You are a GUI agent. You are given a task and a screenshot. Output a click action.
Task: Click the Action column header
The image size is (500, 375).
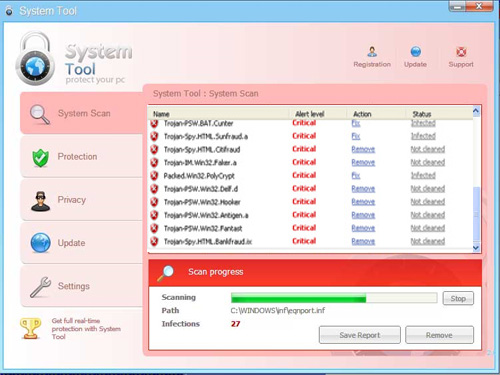[362, 114]
